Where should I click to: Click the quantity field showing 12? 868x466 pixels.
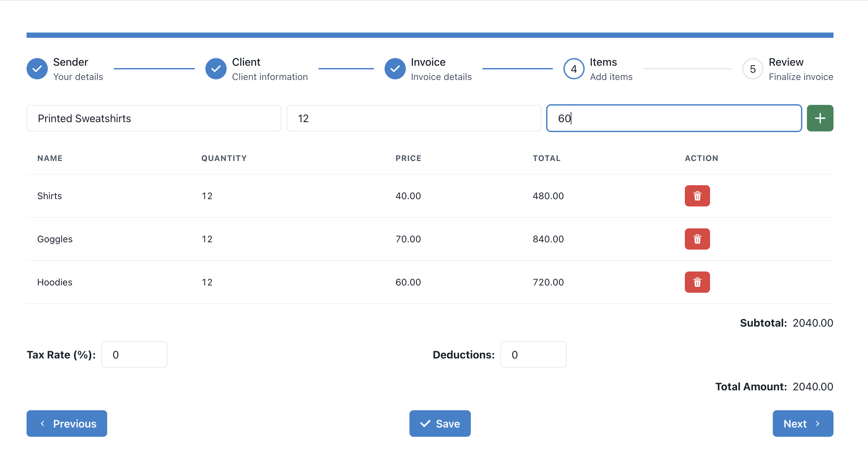[x=414, y=118]
